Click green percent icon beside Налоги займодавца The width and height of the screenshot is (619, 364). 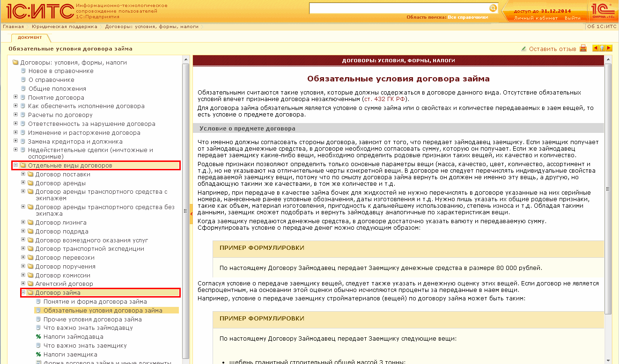[x=38, y=337]
